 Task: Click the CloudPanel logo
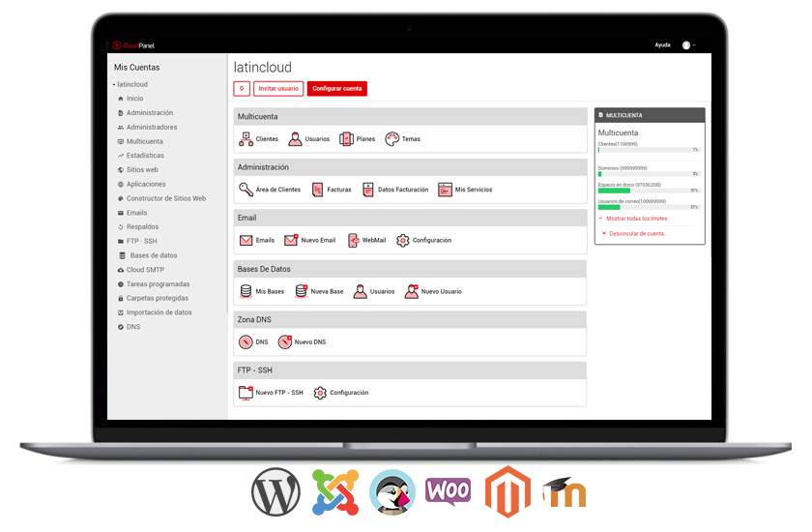point(133,45)
